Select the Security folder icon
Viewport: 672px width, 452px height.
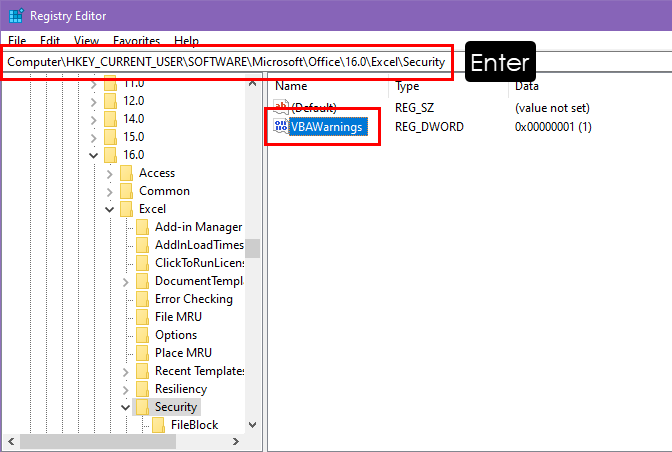pyautogui.click(x=142, y=407)
